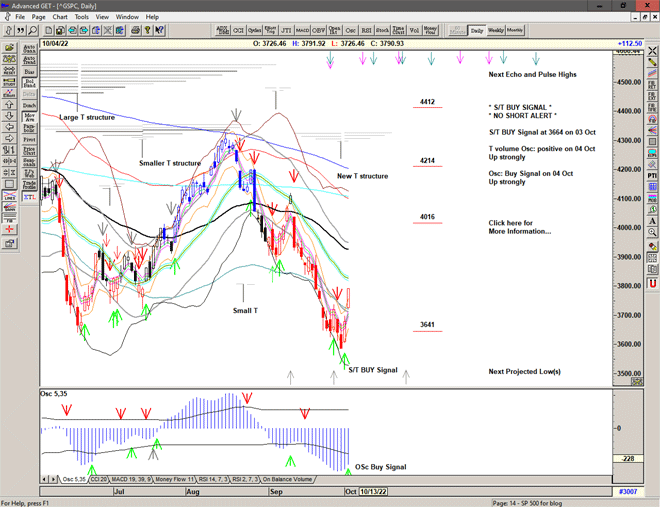Screen dimensions: 660x507
Task: Switch to the MACD 19, 39, 9 tab
Action: [x=132, y=480]
